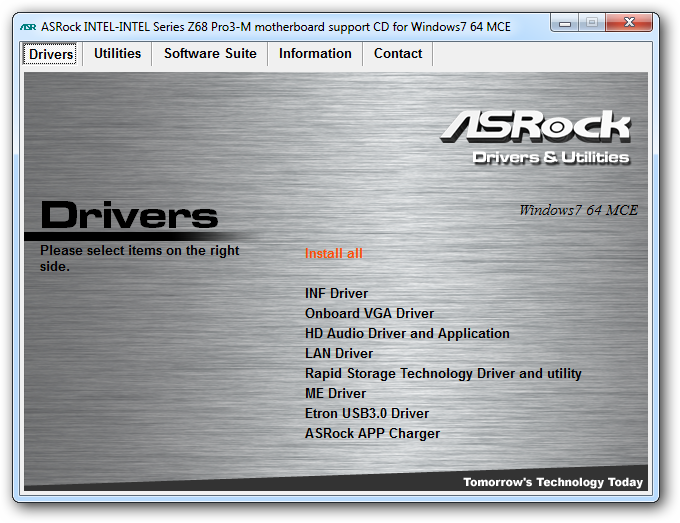Pick the LAN Driver entry

(x=339, y=353)
